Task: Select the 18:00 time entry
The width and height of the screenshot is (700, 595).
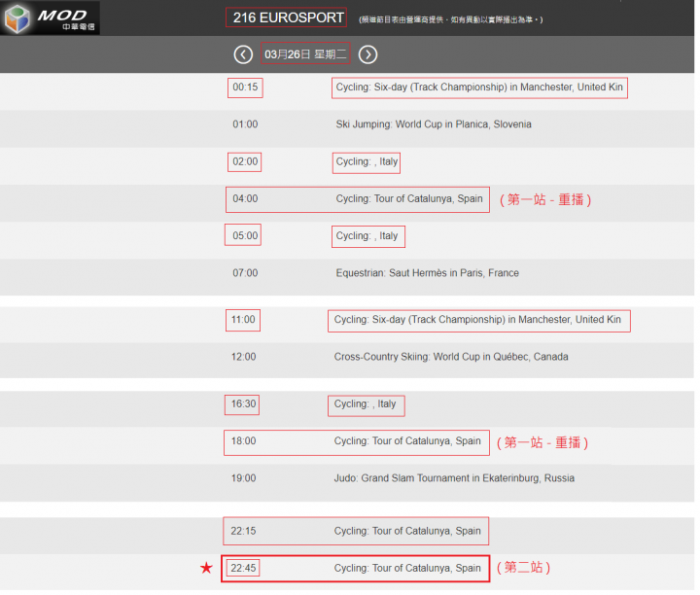Action: click(243, 441)
